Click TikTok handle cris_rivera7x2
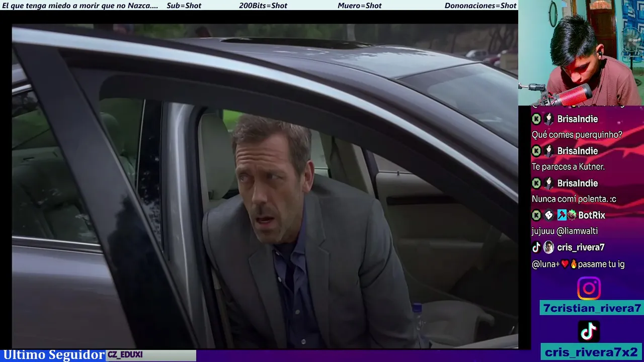The width and height of the screenshot is (644, 362). [x=591, y=352]
